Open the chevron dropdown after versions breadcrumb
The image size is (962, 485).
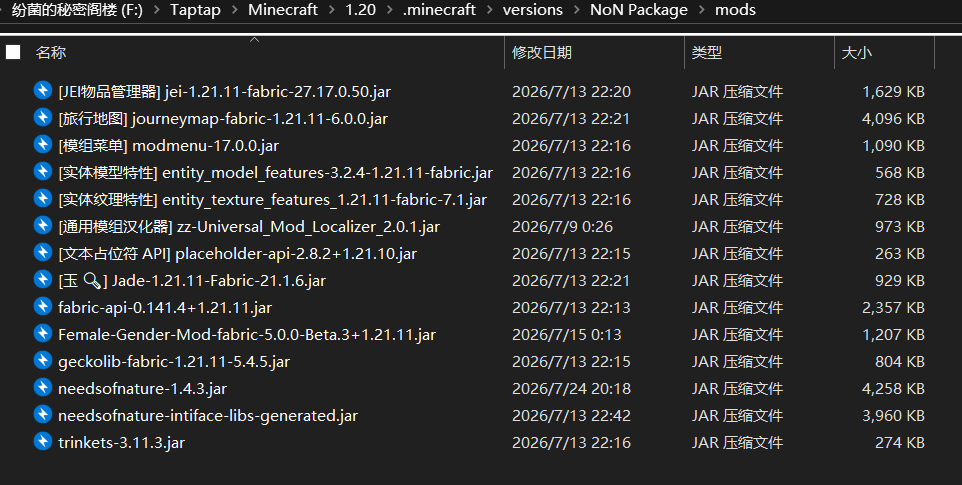pos(577,10)
